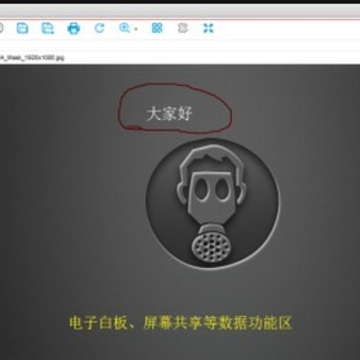360x360 pixels.
Task: Click the Zoom magnifier icon
Action: [x=125, y=28]
